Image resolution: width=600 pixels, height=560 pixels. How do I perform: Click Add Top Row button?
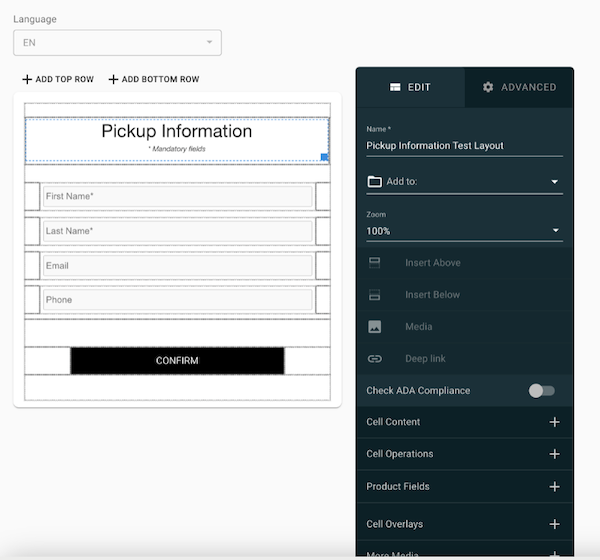(x=58, y=79)
